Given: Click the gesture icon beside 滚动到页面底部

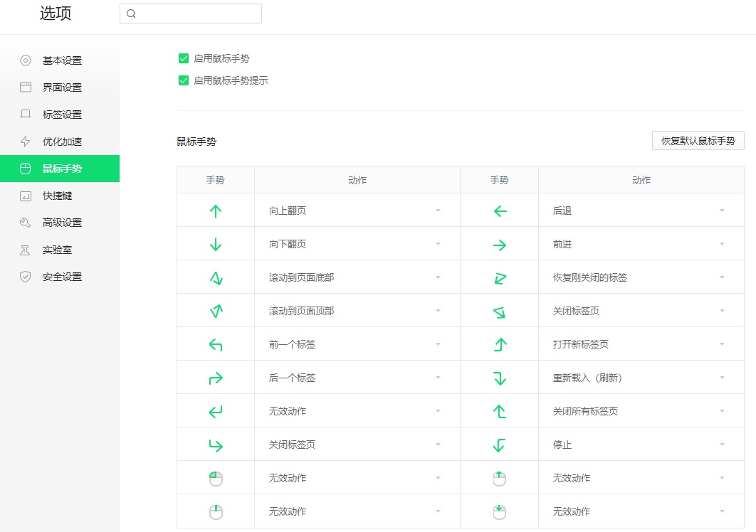Looking at the screenshot, I should [x=216, y=277].
